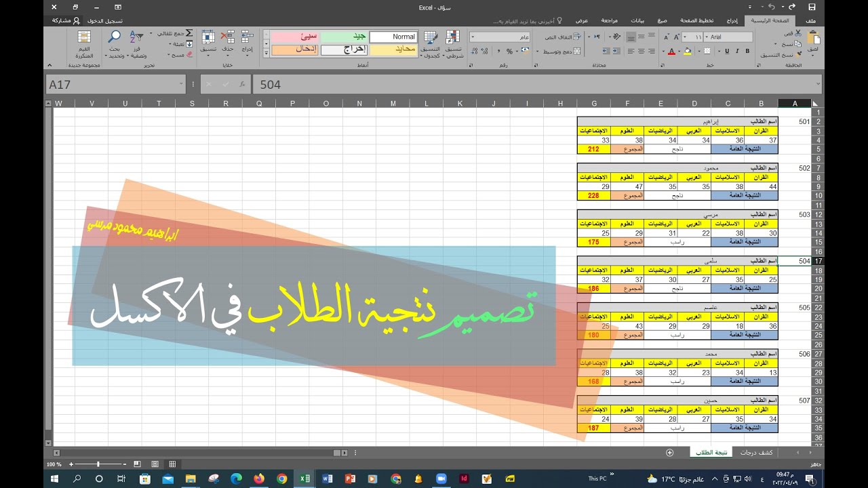868x488 pixels.
Task: Select the Normal cell style
Action: click(394, 37)
